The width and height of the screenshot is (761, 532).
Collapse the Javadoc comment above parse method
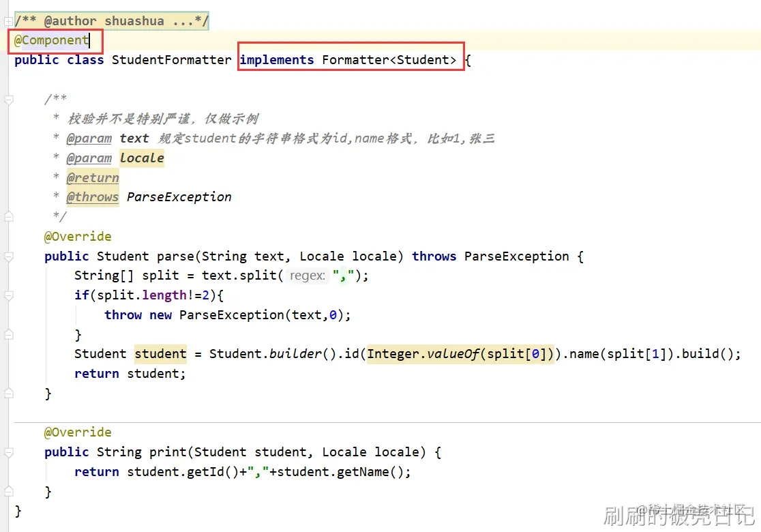(8, 100)
